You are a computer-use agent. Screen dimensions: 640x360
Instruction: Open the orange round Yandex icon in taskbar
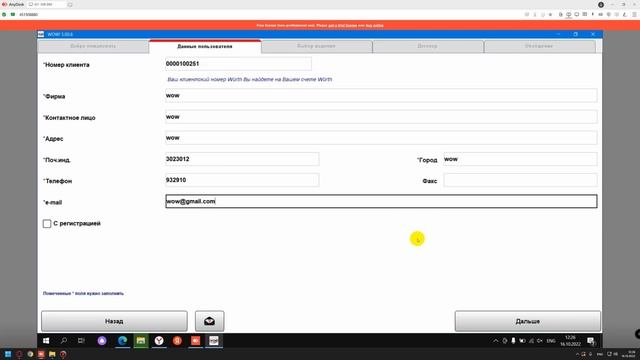point(177,340)
